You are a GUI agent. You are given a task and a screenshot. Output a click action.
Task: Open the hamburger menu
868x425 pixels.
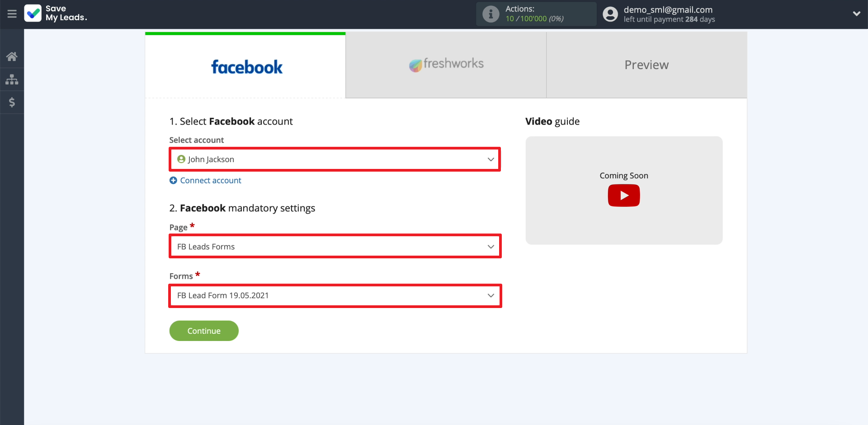coord(12,14)
